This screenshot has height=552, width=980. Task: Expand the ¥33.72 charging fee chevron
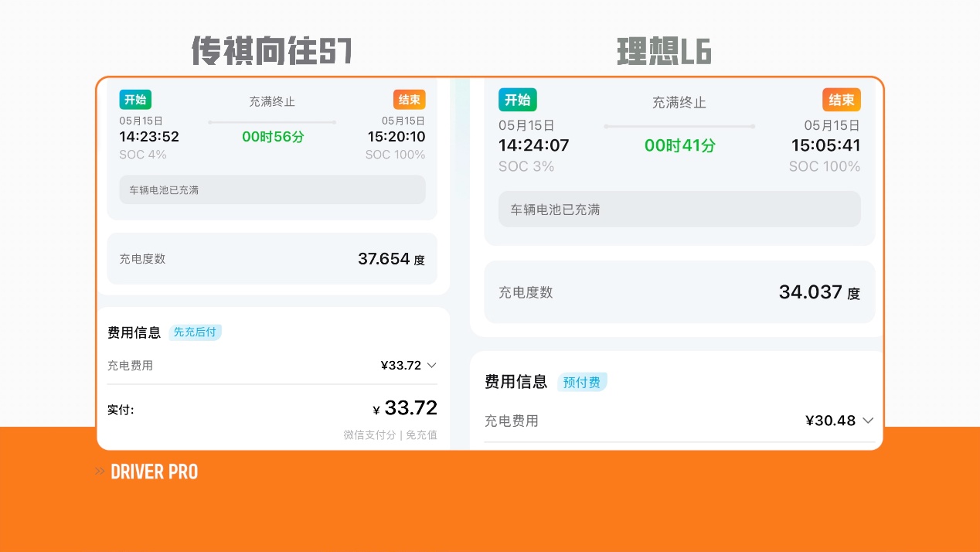[431, 365]
